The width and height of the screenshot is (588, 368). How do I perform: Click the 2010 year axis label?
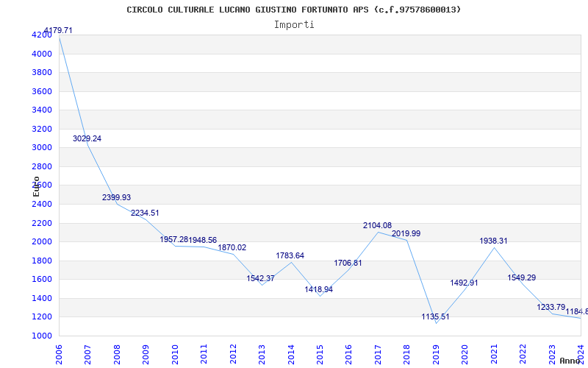pyautogui.click(x=175, y=354)
